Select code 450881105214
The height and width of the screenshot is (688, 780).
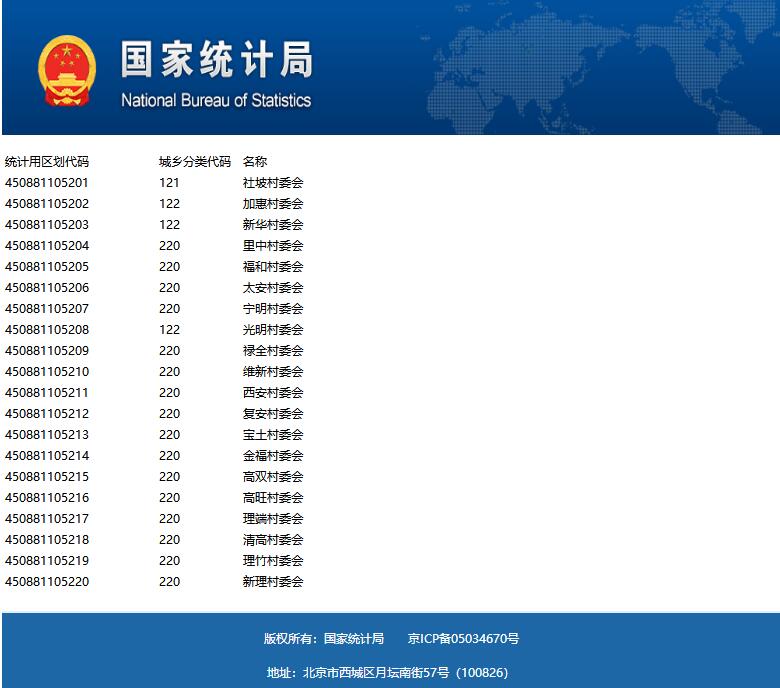click(x=47, y=456)
